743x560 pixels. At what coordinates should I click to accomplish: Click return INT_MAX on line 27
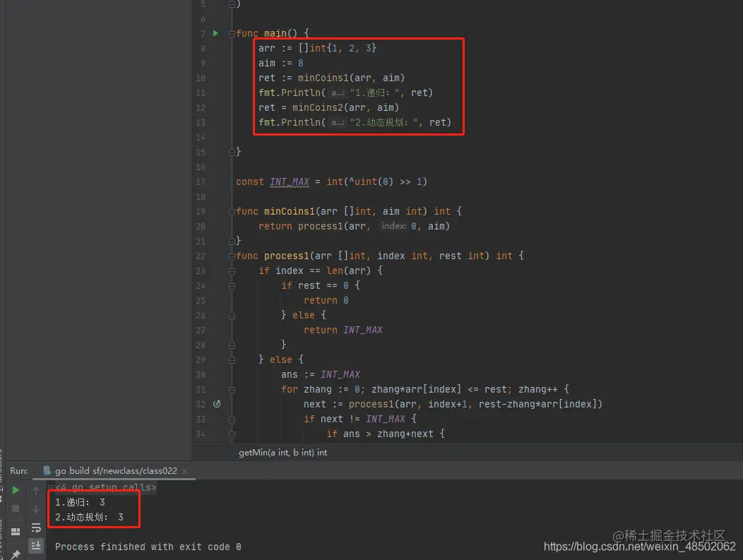343,330
